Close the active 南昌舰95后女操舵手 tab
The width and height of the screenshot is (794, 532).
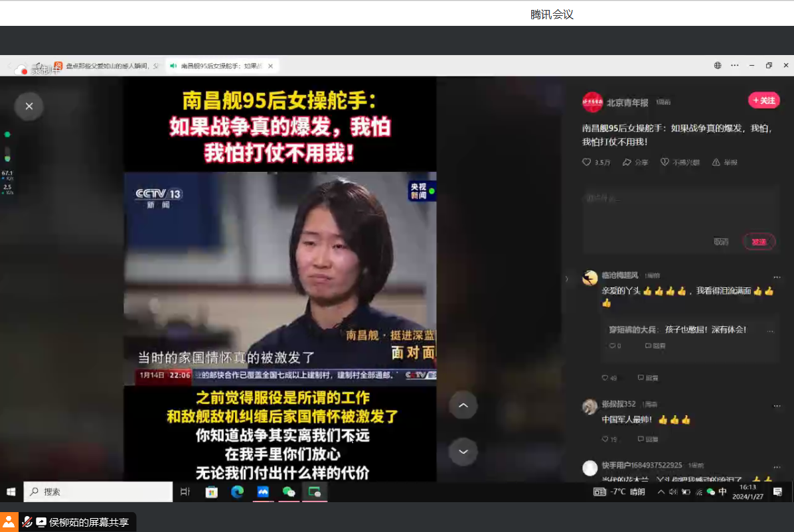click(x=270, y=66)
